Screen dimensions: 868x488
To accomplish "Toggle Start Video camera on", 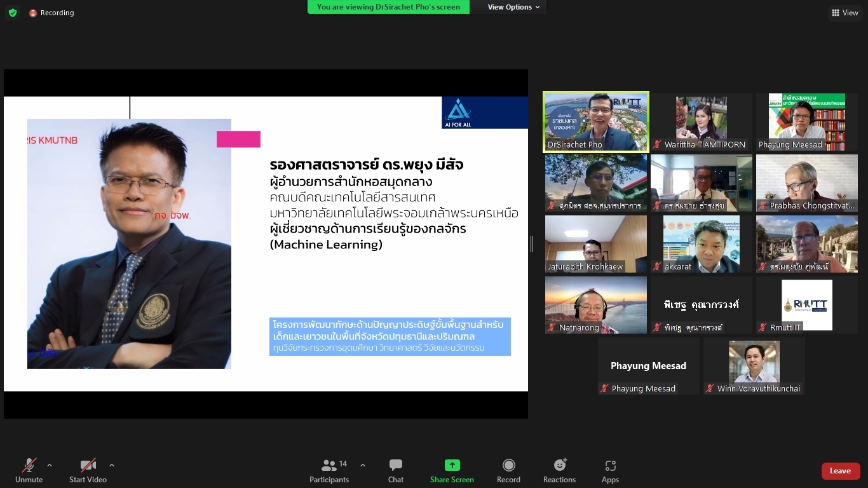I will coord(88,471).
